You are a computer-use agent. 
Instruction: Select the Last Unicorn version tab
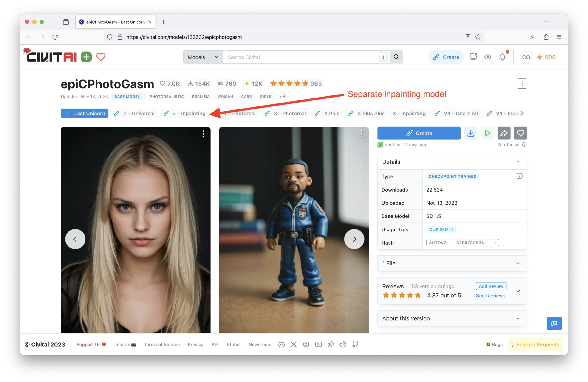pyautogui.click(x=85, y=113)
